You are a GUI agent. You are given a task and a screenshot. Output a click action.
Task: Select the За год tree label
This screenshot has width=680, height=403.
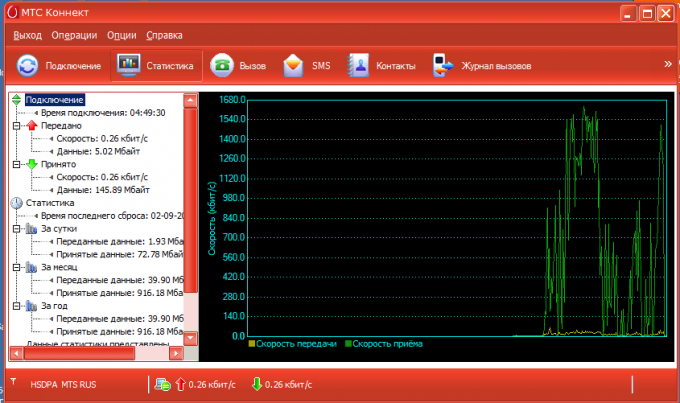[x=54, y=306]
